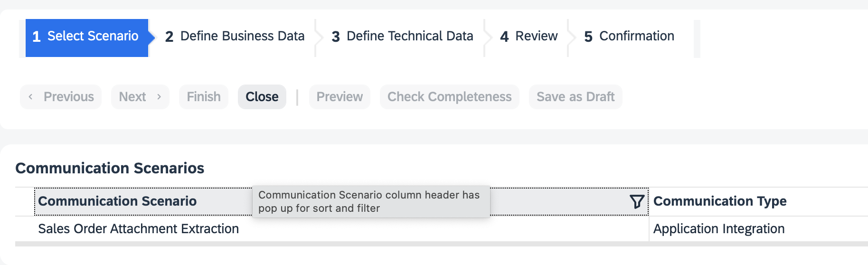Click the filter funnel icon in column header

(636, 202)
